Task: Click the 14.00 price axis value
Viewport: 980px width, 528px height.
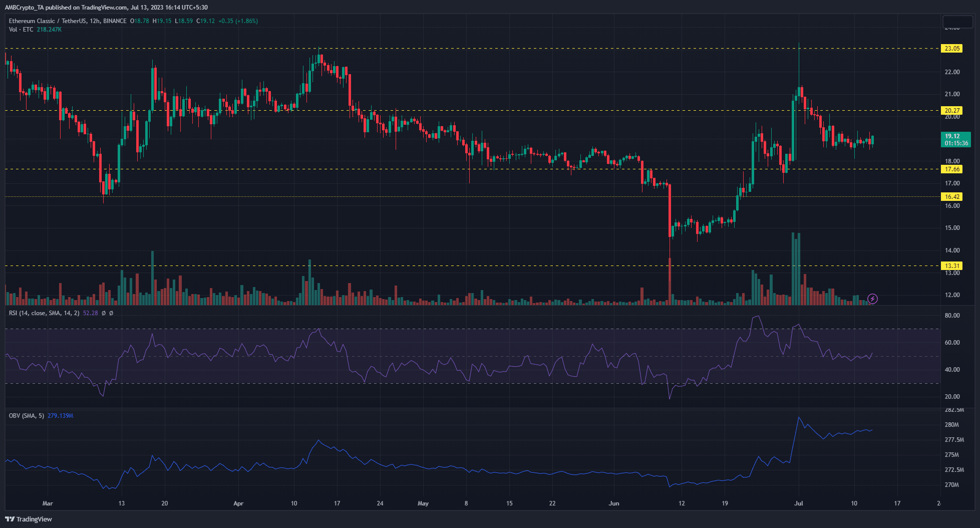Action: 952,250
